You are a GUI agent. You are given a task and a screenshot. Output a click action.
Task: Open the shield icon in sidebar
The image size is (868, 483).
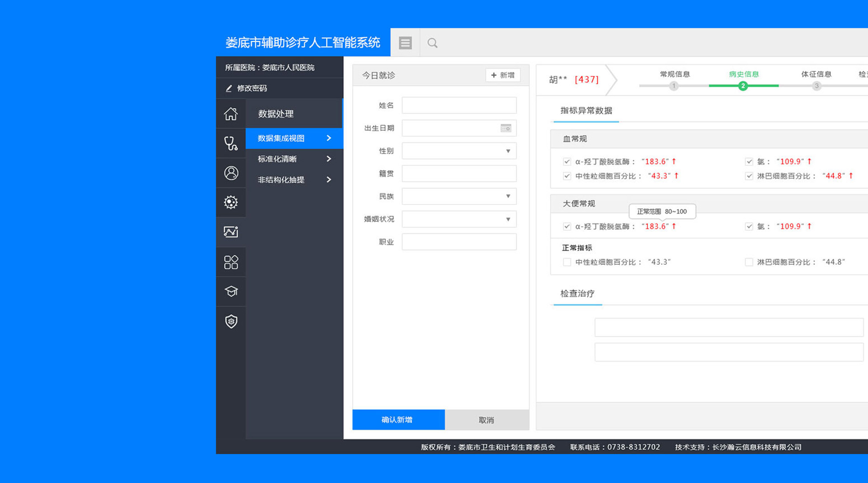231,321
